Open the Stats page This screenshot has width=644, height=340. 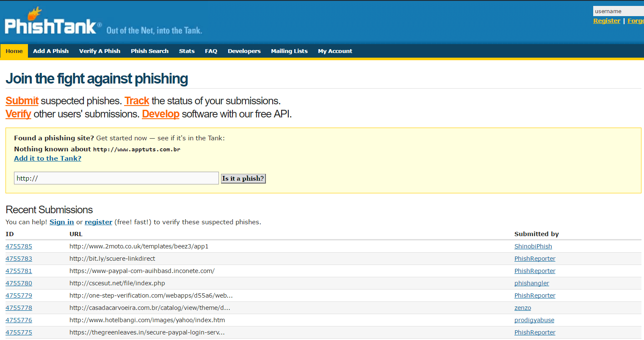tap(187, 51)
